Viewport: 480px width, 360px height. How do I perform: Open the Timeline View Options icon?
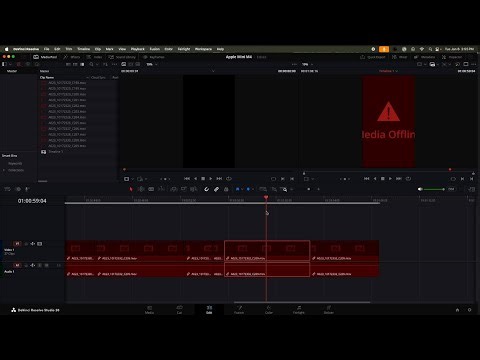(x=7, y=189)
